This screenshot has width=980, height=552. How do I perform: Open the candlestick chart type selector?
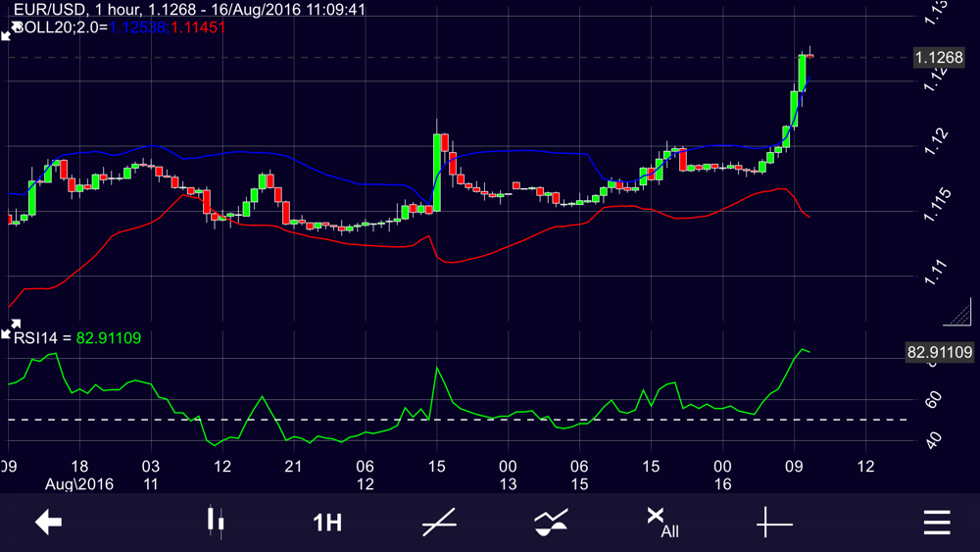pos(216,521)
